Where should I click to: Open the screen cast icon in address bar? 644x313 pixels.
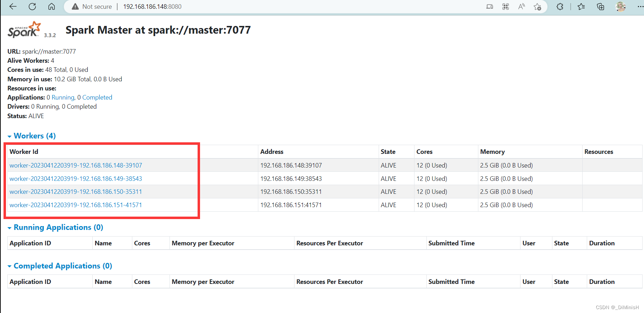pos(490,7)
